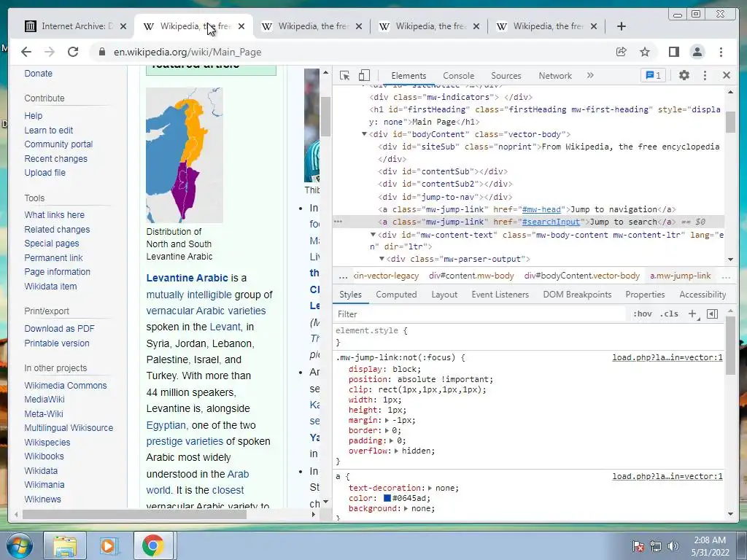The image size is (747, 560).
Task: Open the Accessibility tab in DevTools
Action: click(703, 295)
